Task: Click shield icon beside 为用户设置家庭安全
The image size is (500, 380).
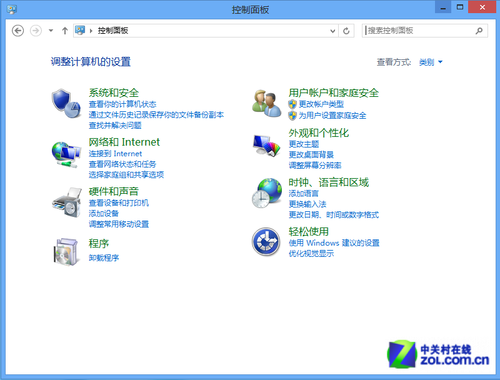Action: coord(292,115)
